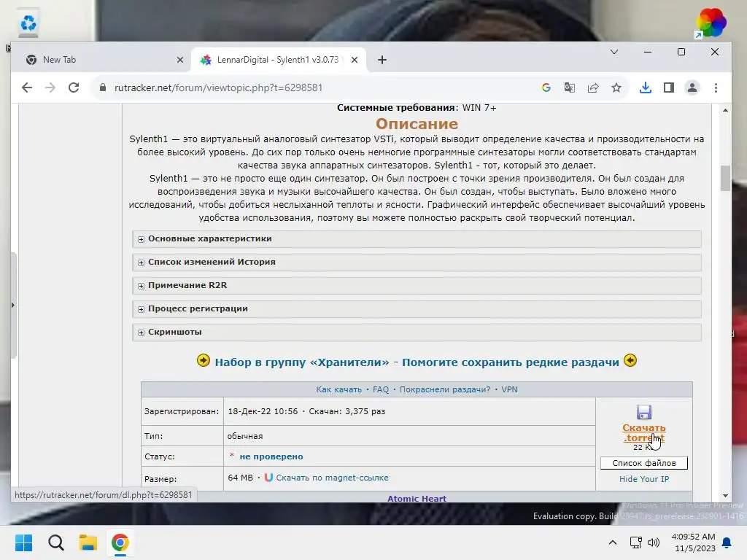
Task: Click the не проверено status link
Action: coord(271,456)
